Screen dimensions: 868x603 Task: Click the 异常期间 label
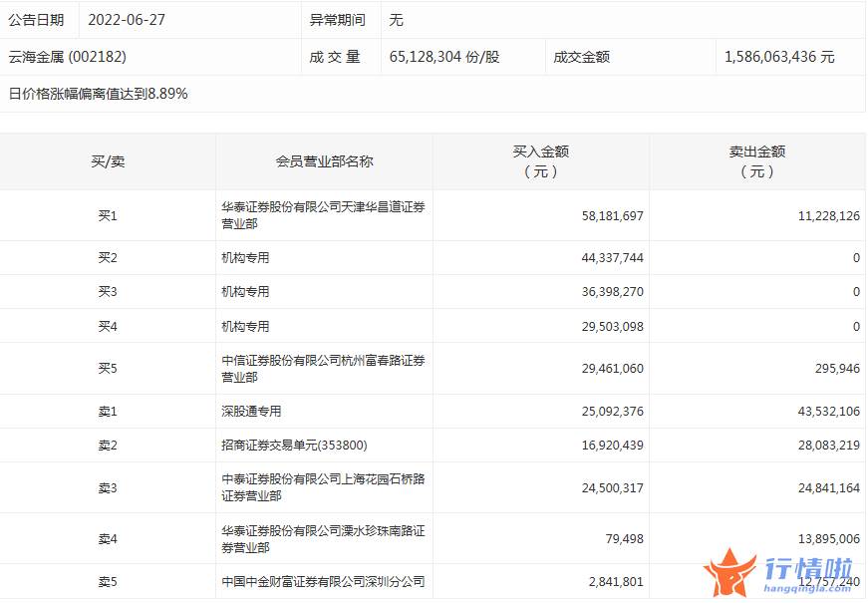tap(337, 20)
